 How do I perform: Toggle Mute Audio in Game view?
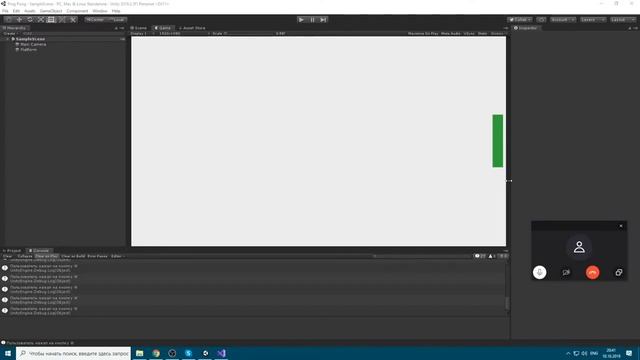coord(451,33)
